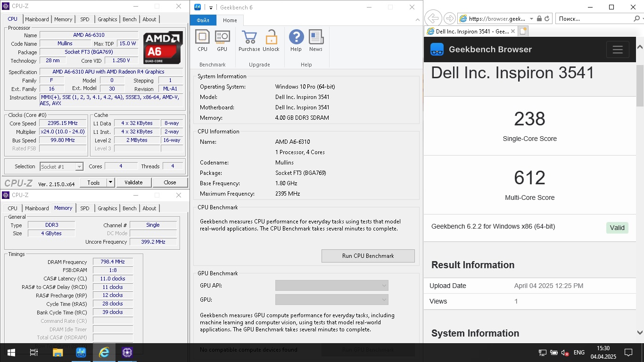Open the Geekbench Browser hamburger menu
644x362 pixels.
click(x=618, y=49)
